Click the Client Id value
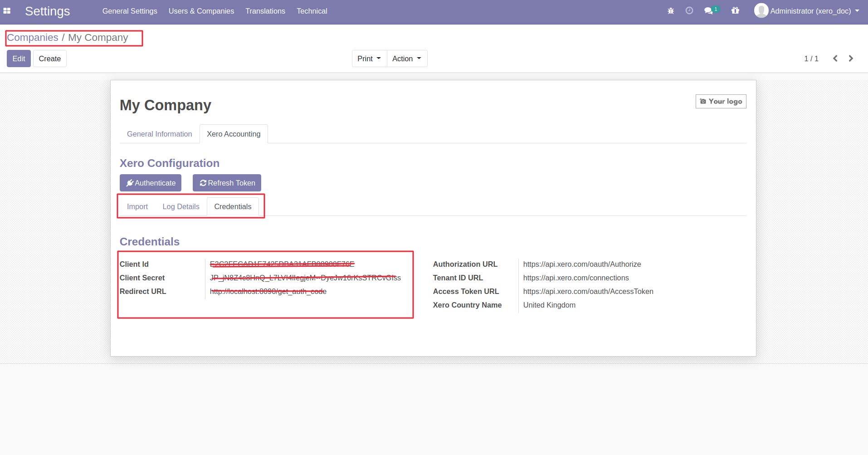The height and width of the screenshot is (455, 868). (x=282, y=264)
